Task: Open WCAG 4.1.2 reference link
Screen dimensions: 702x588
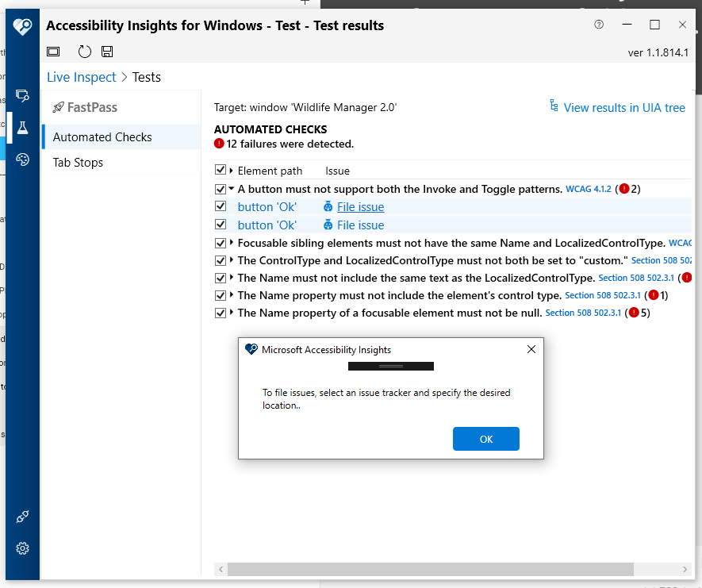Action: pos(589,189)
